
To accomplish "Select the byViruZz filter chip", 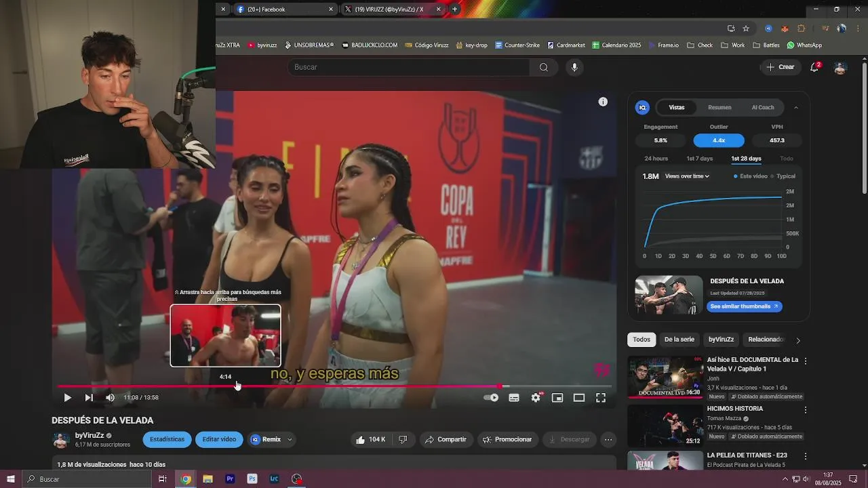I will coord(721,340).
